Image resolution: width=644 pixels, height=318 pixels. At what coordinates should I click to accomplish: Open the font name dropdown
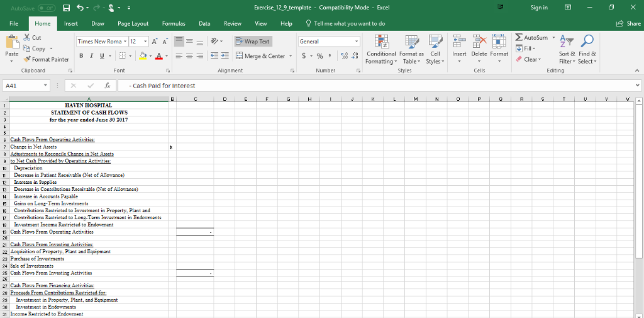click(125, 42)
